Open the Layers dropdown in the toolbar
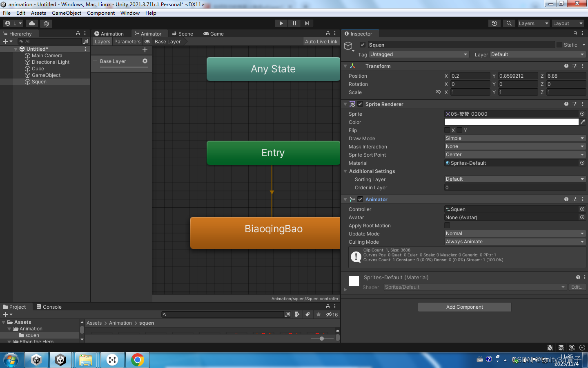Viewport: 588px width, 368px height. click(x=533, y=23)
